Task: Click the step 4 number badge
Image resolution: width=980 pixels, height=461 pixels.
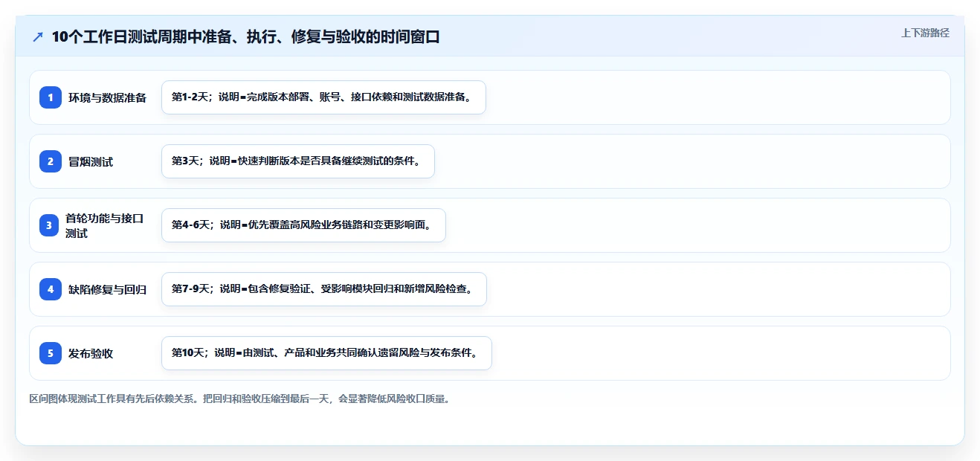Action: 51,289
